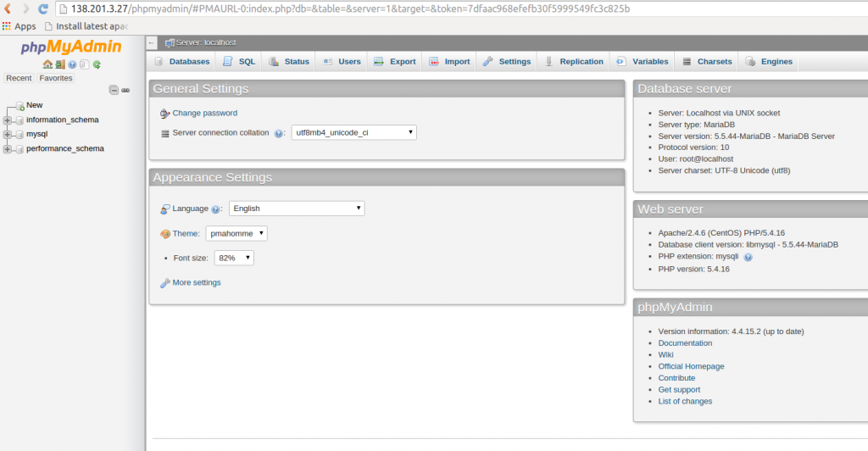Open the Contribute link

(x=676, y=378)
